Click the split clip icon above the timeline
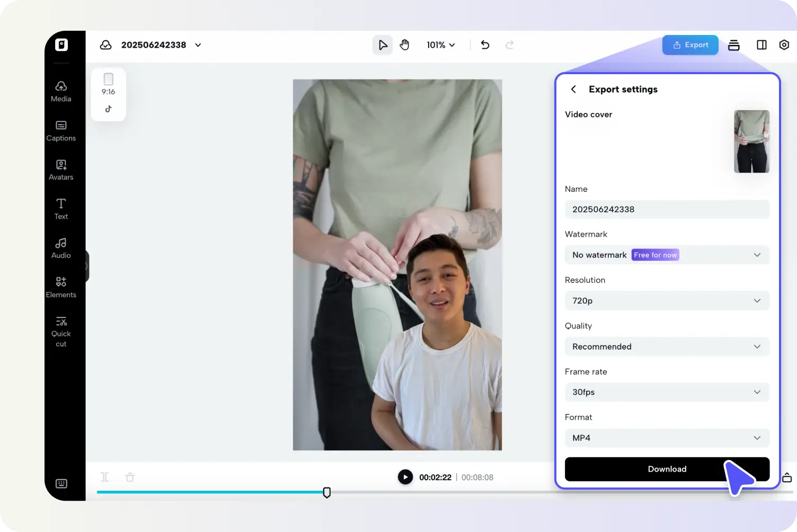The image size is (797, 532). (105, 477)
